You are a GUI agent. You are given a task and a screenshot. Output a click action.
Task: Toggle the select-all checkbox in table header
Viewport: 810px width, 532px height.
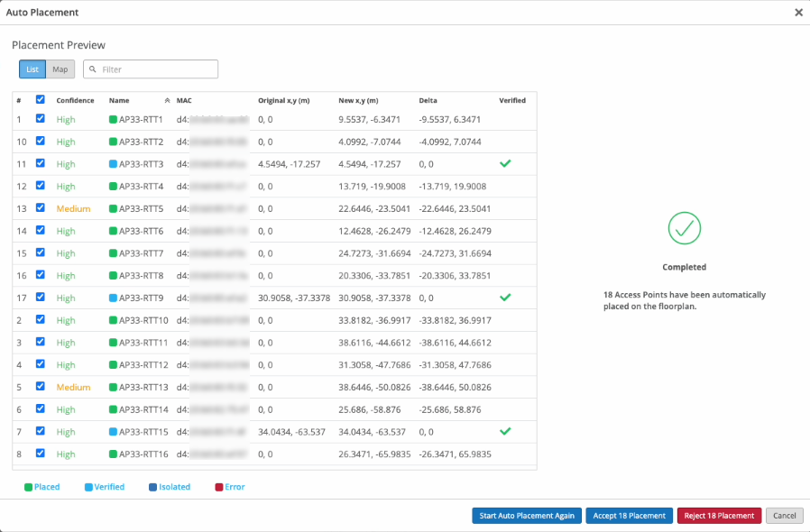tap(41, 100)
